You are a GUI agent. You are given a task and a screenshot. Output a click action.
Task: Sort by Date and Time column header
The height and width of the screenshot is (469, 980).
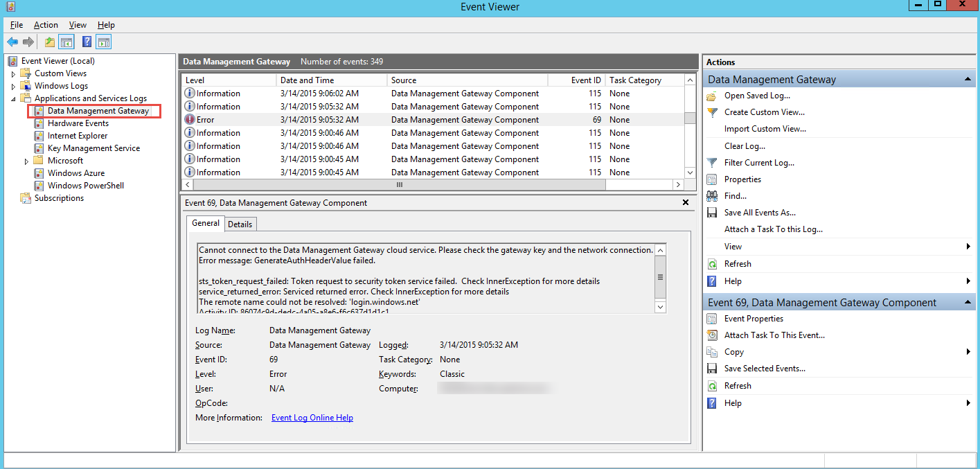332,80
